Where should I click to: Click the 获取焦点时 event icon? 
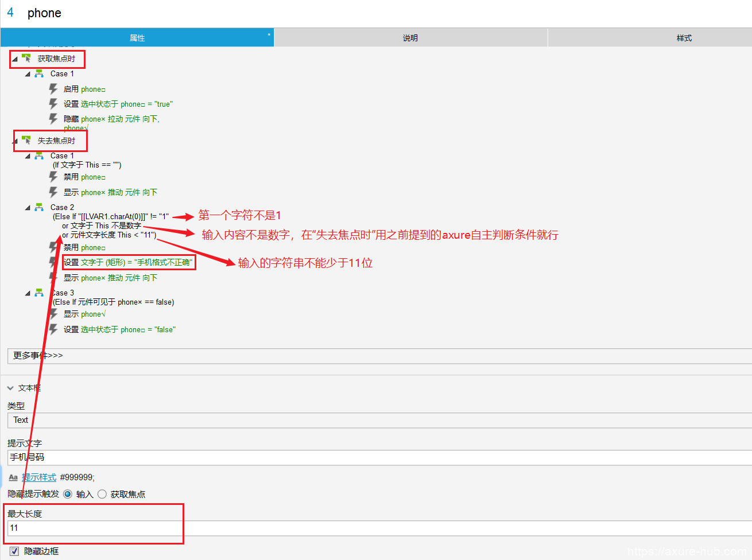click(26, 58)
